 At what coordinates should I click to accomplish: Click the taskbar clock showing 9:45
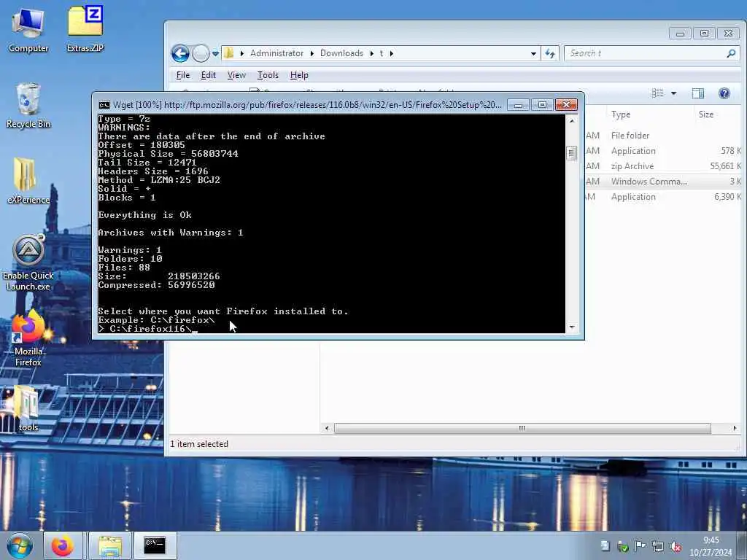pyautogui.click(x=711, y=546)
